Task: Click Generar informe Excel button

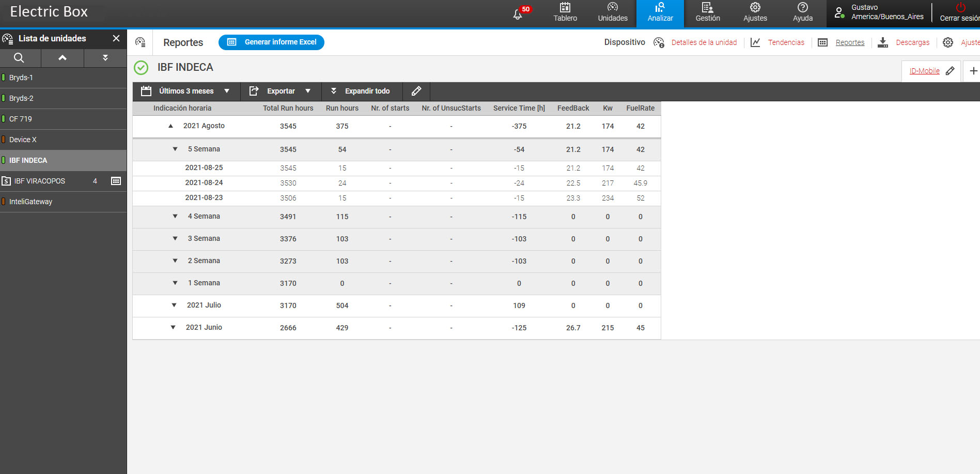Action: tap(271, 42)
